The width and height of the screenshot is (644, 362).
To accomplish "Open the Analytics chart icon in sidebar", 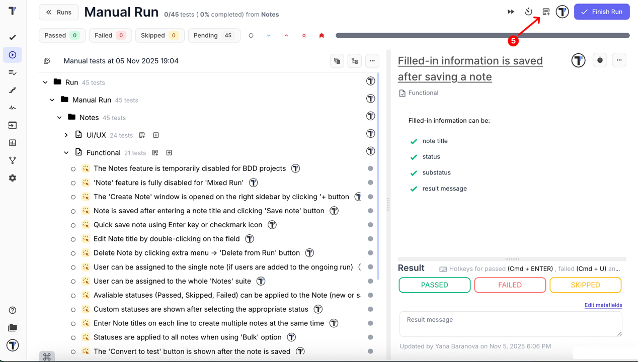I will point(13,143).
